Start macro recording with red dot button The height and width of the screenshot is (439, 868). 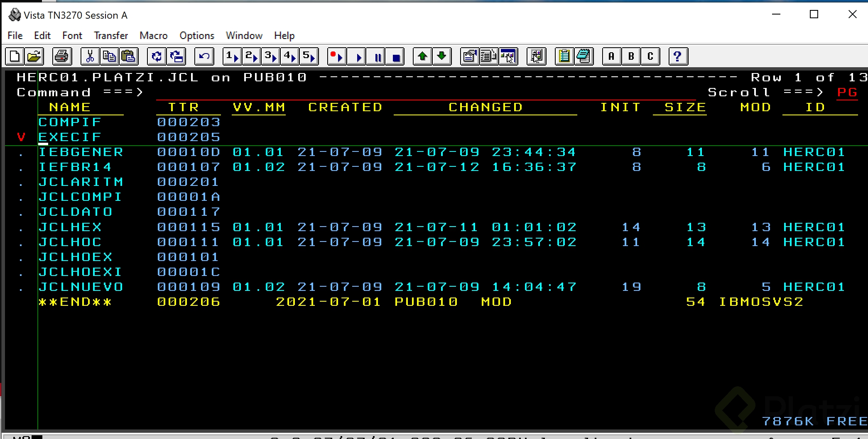click(337, 56)
